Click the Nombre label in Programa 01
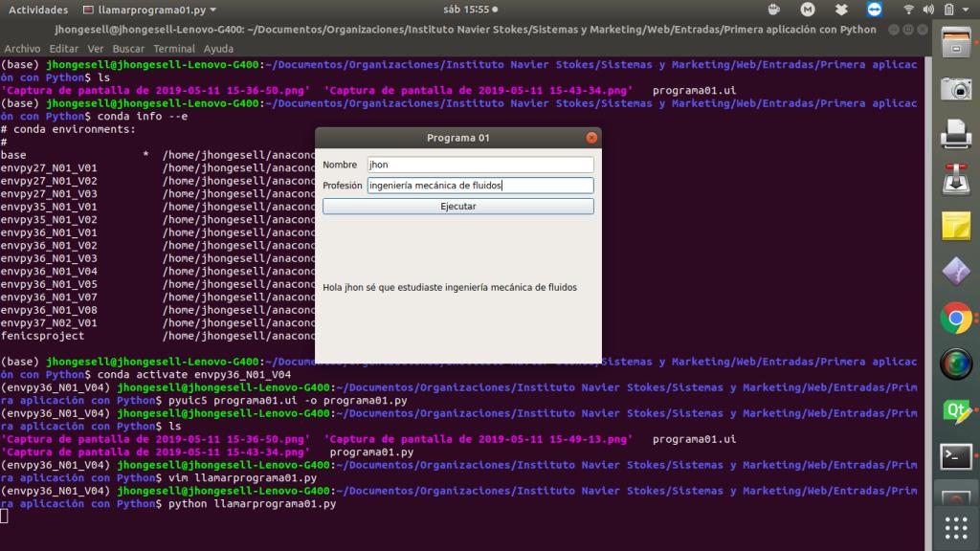Image resolution: width=980 pixels, height=551 pixels. tap(340, 165)
